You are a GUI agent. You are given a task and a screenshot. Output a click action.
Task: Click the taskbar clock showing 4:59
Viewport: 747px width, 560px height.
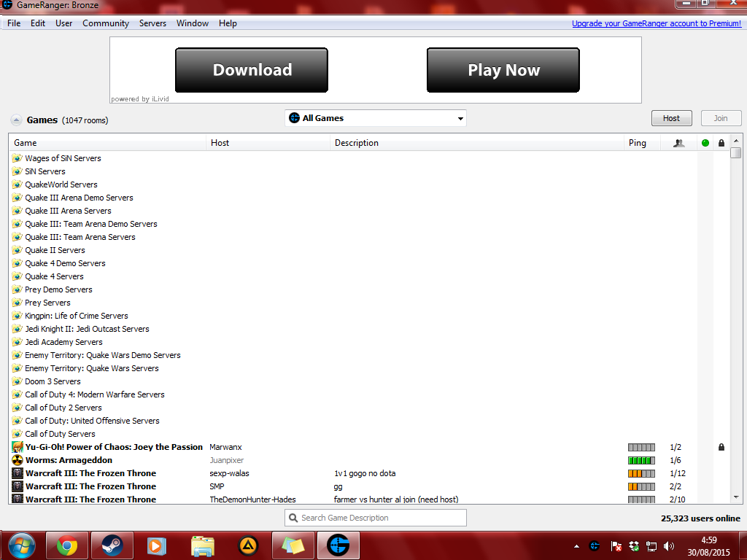709,540
